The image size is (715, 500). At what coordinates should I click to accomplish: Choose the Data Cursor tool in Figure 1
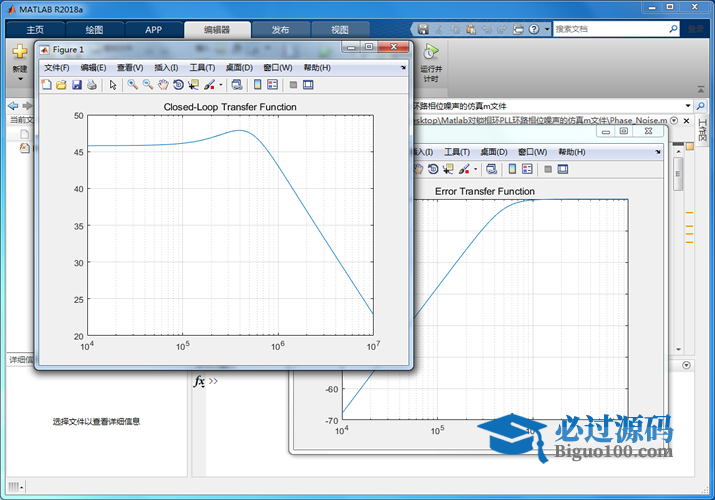tap(193, 85)
